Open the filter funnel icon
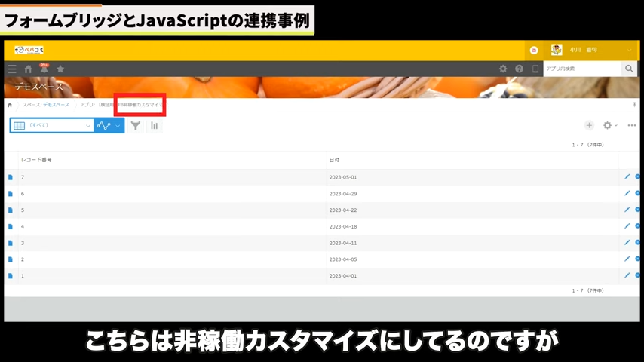644x362 pixels. [x=135, y=126]
